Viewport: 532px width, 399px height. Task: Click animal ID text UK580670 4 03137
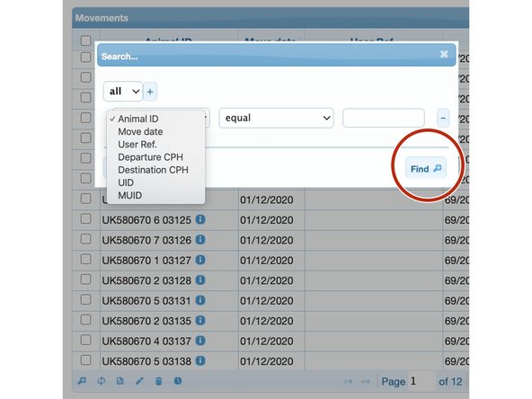click(146, 341)
